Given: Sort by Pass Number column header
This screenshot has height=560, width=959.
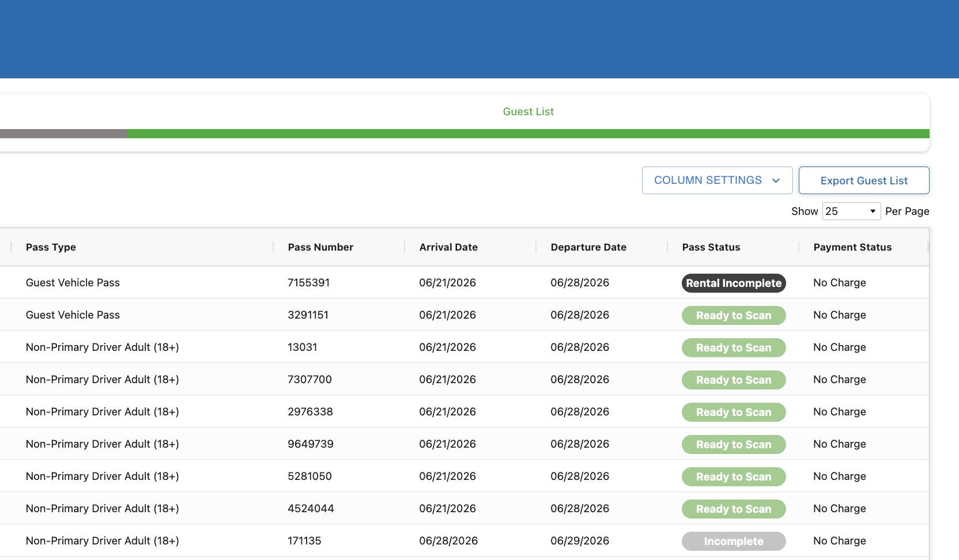Looking at the screenshot, I should click(320, 247).
